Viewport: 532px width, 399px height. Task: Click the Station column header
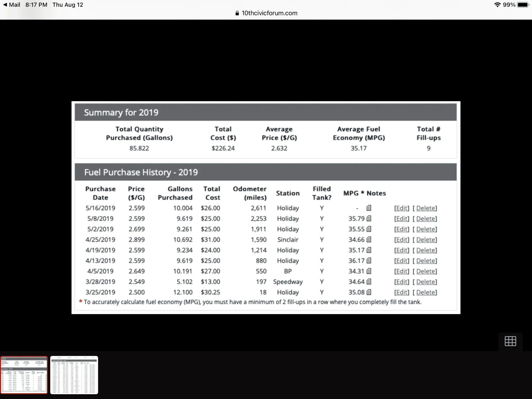pos(288,193)
